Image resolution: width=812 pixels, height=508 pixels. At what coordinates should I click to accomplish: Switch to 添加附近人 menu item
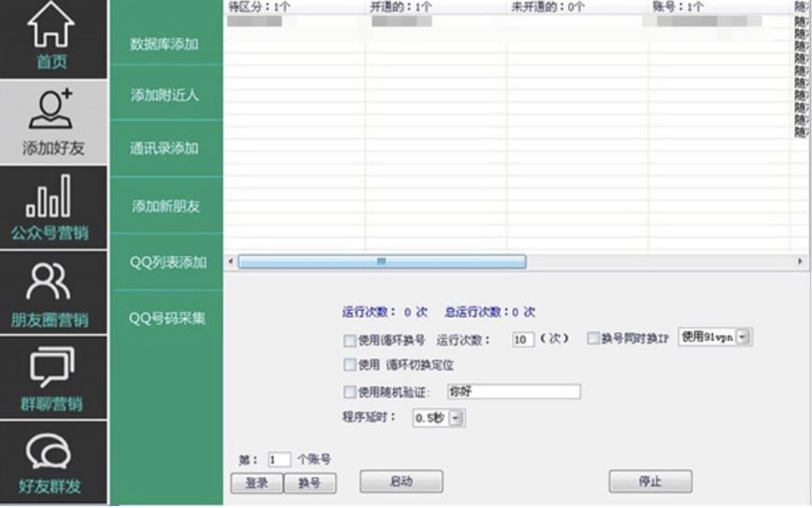pos(164,95)
